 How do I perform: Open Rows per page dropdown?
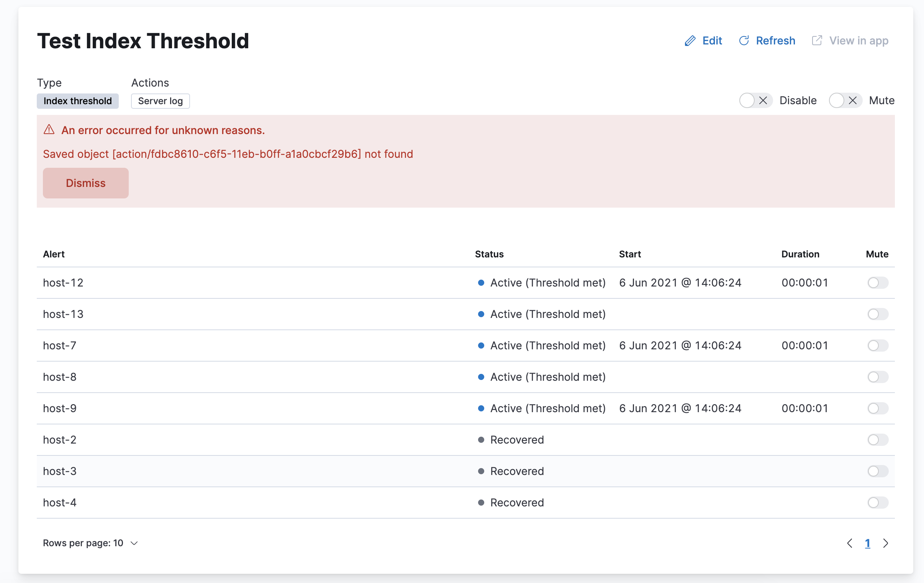pos(90,543)
